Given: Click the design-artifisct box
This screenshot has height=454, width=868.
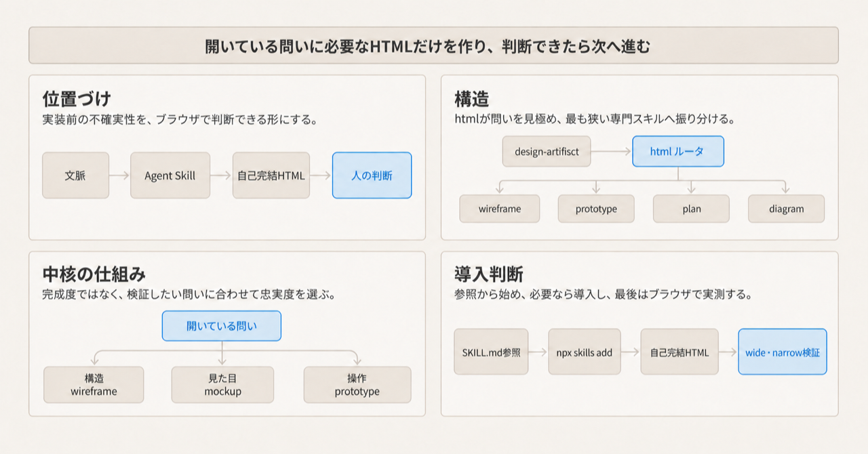Looking at the screenshot, I should 547,151.
